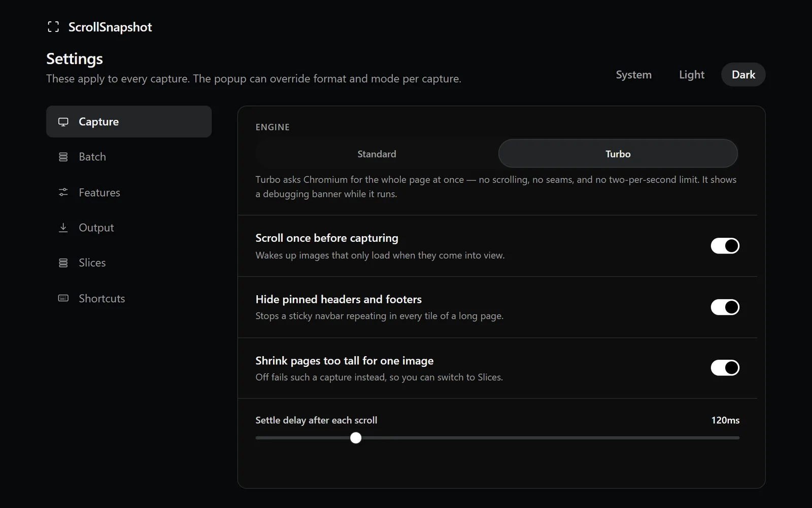Select the Turbo engine option
The image size is (812, 508).
[x=618, y=154]
